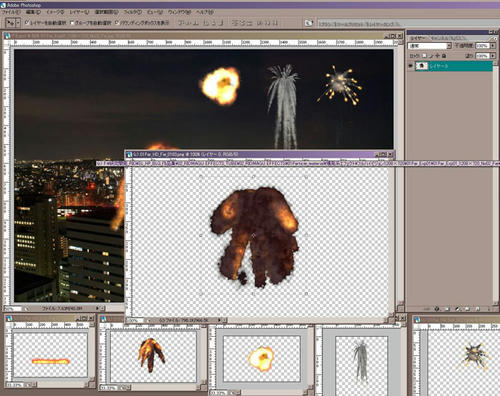Image resolution: width=500 pixels, height=396 pixels.
Task: Lock transparent pixels in the Layers panel
Action: 424,56
